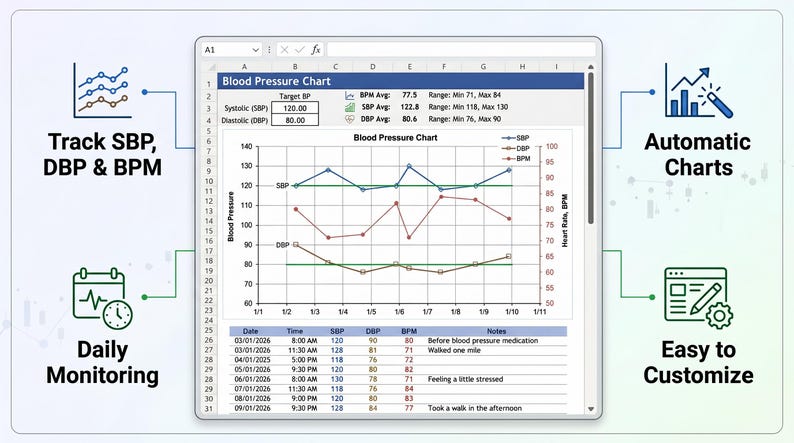
Task: Select row header 25
Action: (x=209, y=330)
